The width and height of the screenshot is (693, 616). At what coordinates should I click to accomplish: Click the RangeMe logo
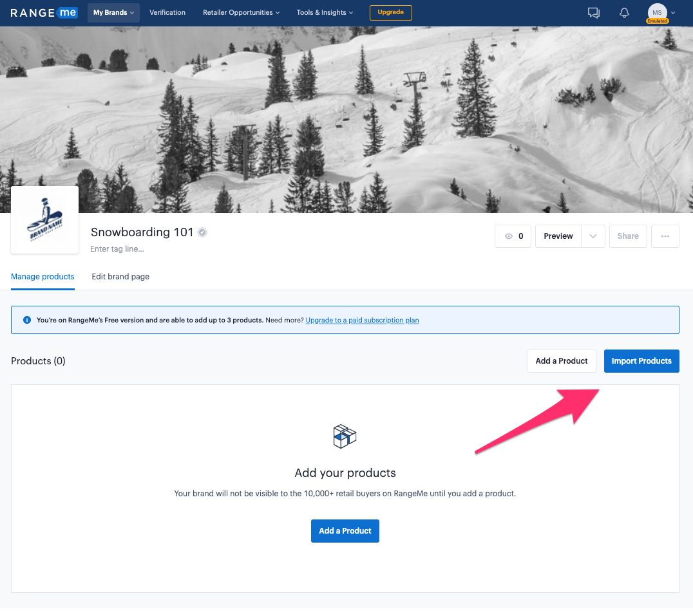(x=44, y=12)
